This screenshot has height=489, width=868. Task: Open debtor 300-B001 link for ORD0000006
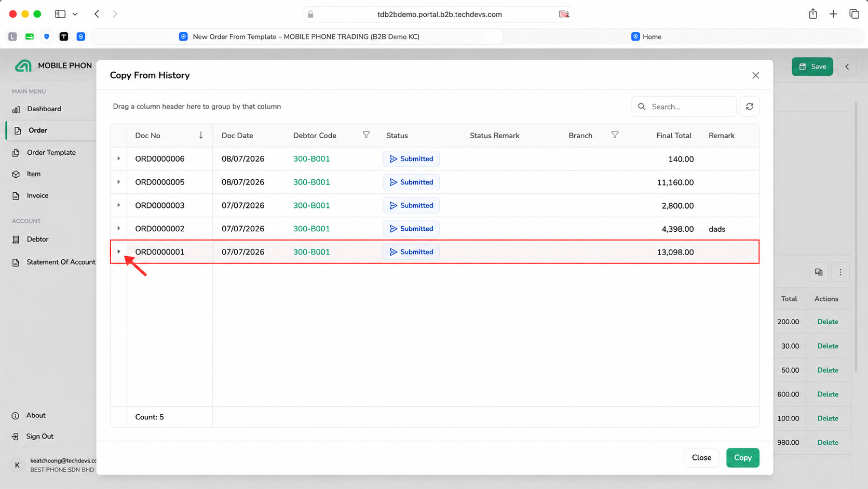pyautogui.click(x=311, y=159)
